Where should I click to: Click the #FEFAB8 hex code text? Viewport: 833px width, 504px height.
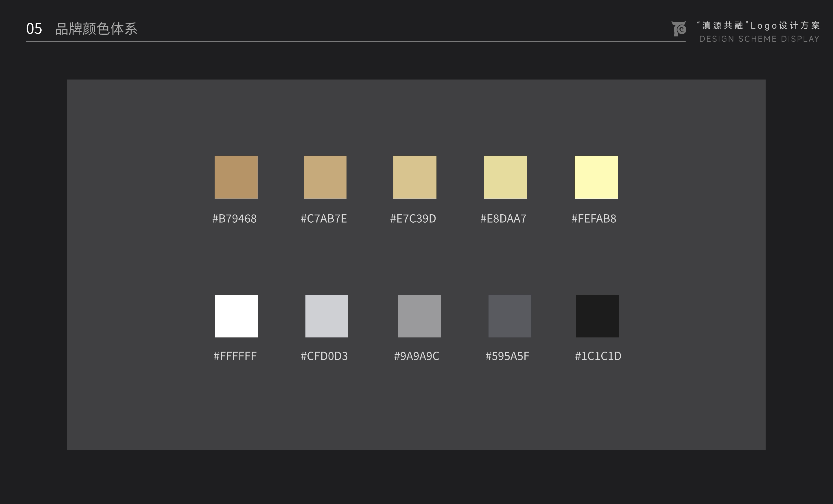coord(594,219)
